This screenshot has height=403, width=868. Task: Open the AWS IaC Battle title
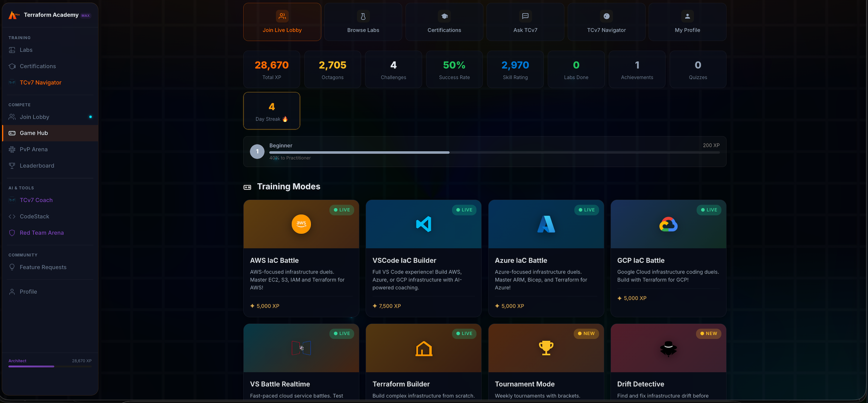tap(274, 260)
